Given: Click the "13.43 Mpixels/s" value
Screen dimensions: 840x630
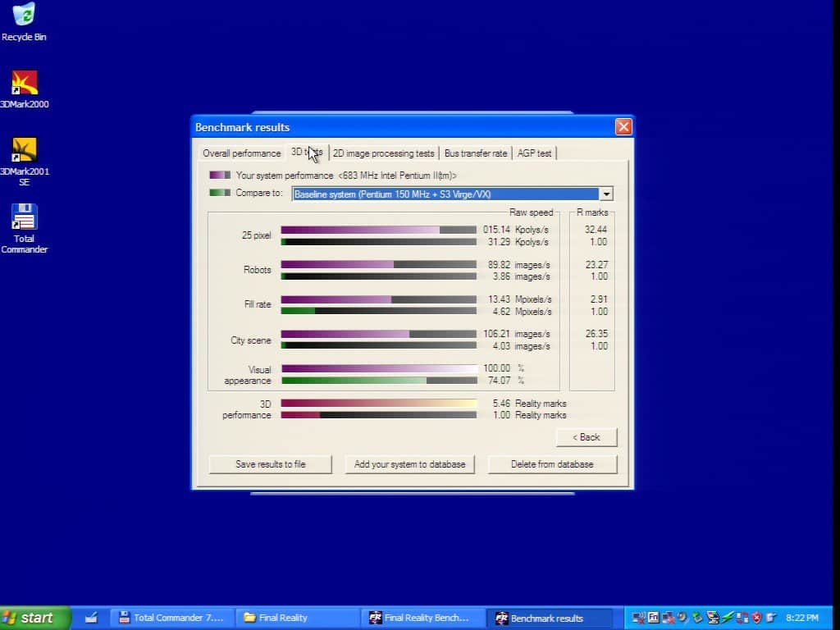Looking at the screenshot, I should [x=519, y=299].
